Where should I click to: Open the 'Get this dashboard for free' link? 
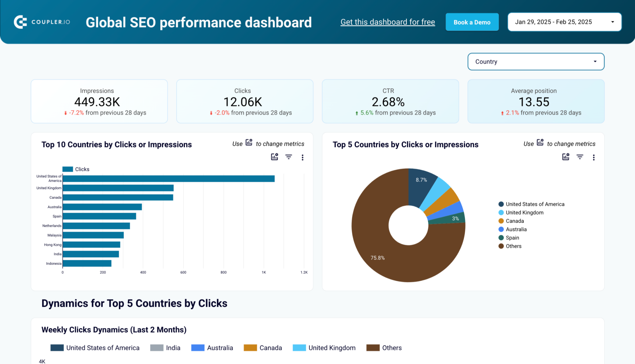click(x=388, y=22)
